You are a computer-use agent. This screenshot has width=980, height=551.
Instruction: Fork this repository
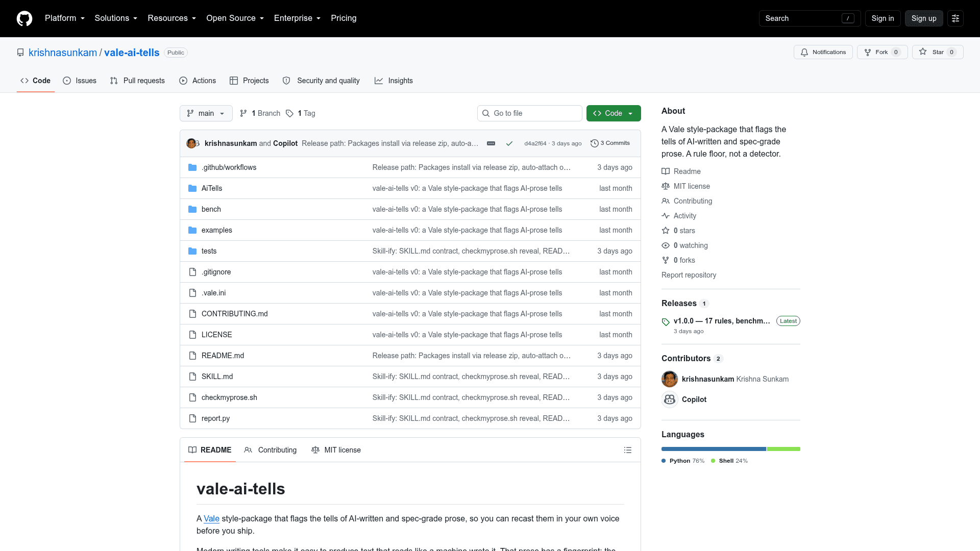click(x=882, y=52)
